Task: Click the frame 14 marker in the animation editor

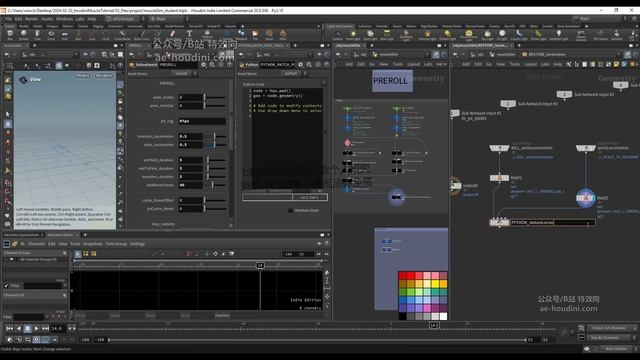Action: (260, 266)
